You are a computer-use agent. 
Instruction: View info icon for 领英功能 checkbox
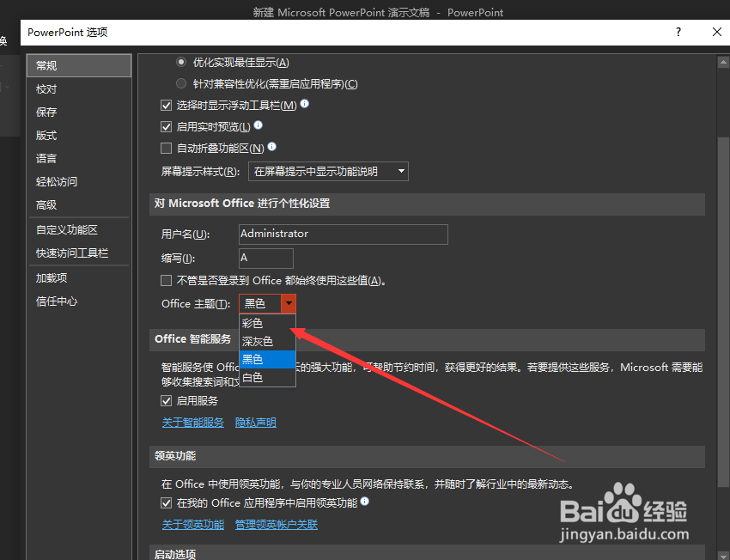coord(365,502)
